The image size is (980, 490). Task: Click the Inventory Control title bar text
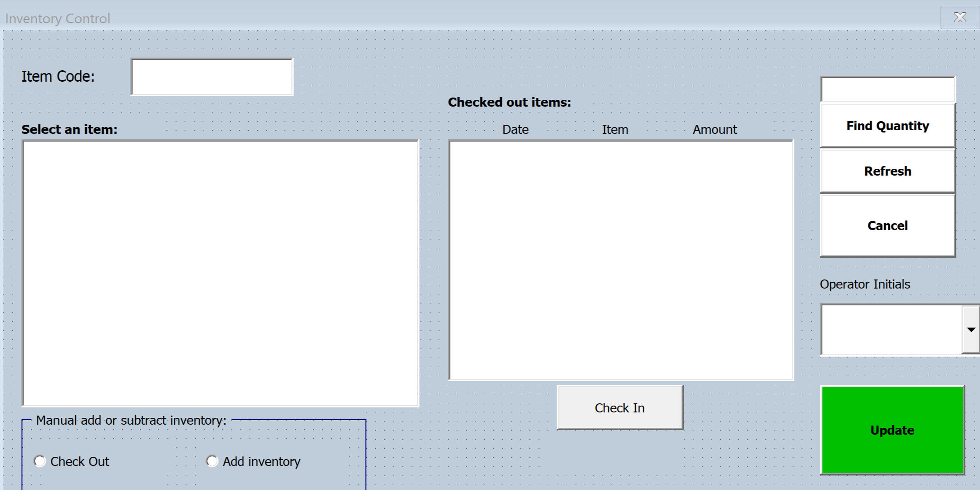click(58, 19)
